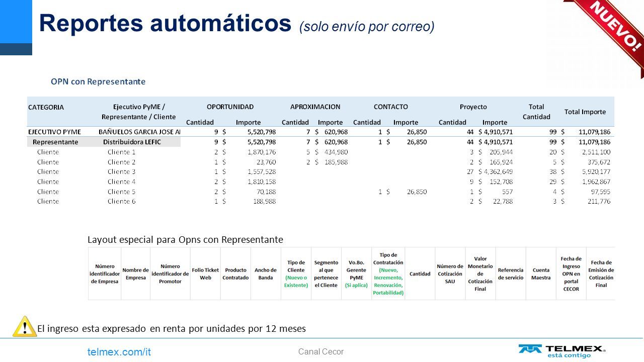Click the 1,870,176 amount for Cliente 1
Image resolution: width=644 pixels, height=362 pixels.
(x=262, y=152)
